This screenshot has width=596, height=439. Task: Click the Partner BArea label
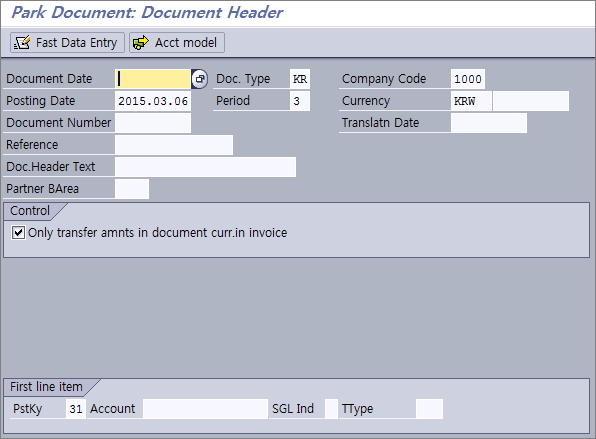pyautogui.click(x=42, y=189)
